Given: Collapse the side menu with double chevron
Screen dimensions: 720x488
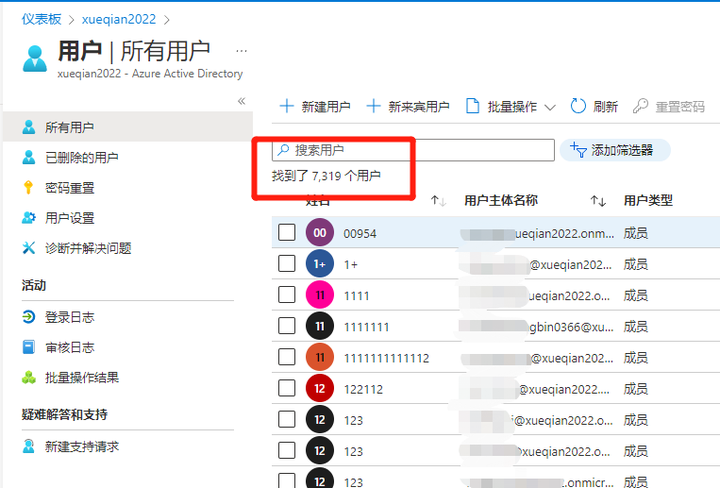Looking at the screenshot, I should pos(242,101).
